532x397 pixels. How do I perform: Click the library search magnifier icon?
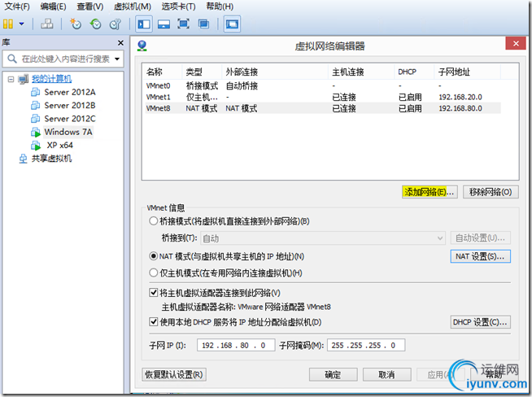[12, 59]
